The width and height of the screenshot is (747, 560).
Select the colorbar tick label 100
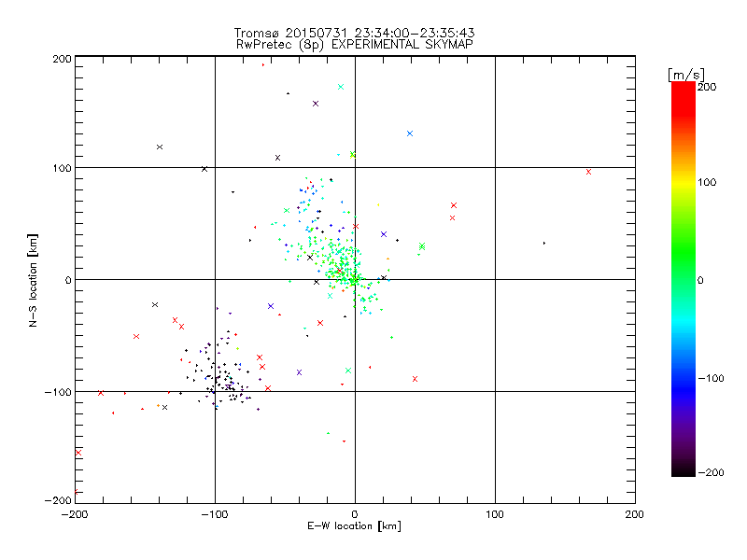[x=707, y=182]
